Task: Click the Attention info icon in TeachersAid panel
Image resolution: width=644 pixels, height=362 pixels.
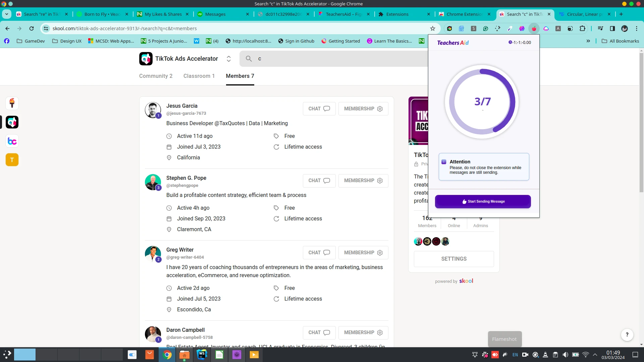Action: pyautogui.click(x=444, y=161)
